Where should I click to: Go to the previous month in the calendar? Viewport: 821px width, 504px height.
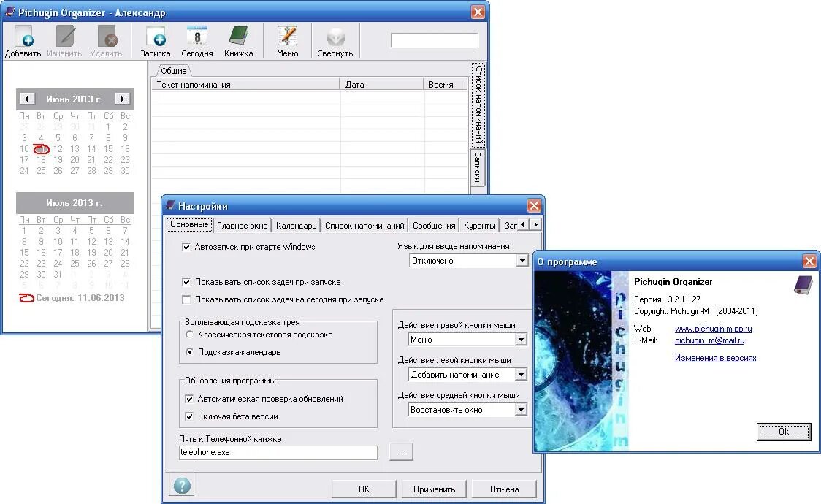[x=27, y=99]
